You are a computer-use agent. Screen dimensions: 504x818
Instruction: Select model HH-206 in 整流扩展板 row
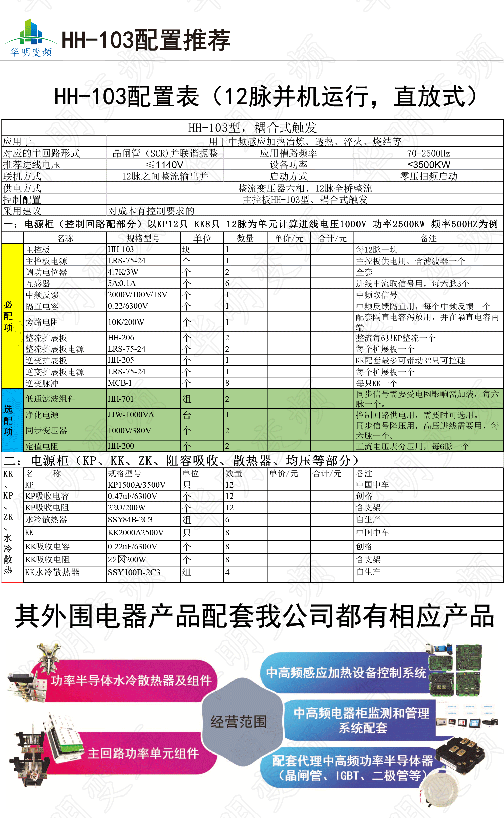coord(121,337)
